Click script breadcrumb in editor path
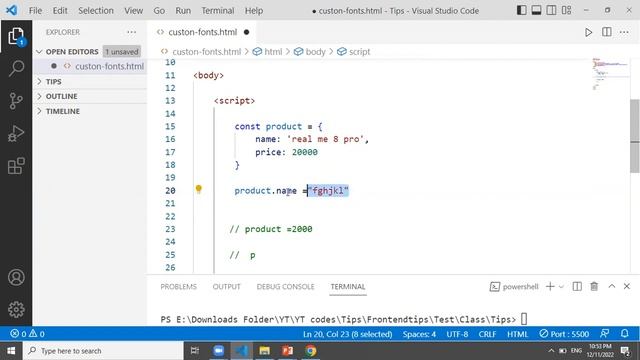The image size is (640, 360). (x=354, y=52)
